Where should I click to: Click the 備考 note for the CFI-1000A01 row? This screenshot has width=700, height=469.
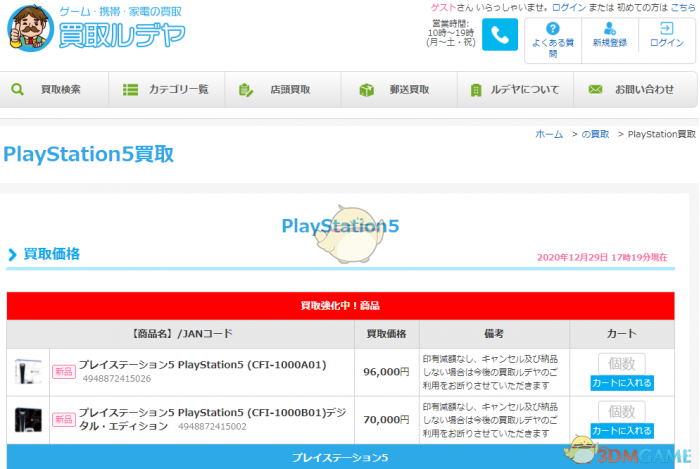pos(490,372)
